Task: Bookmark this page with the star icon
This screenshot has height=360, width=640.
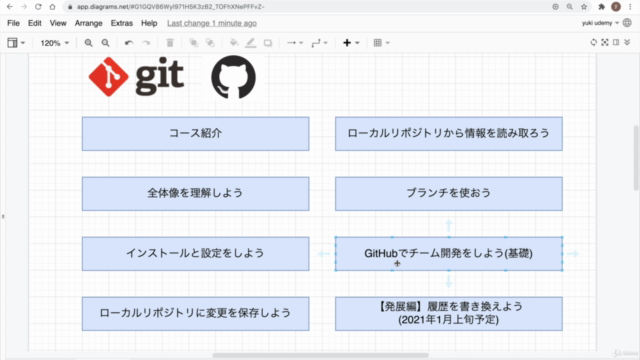Action: [x=584, y=7]
